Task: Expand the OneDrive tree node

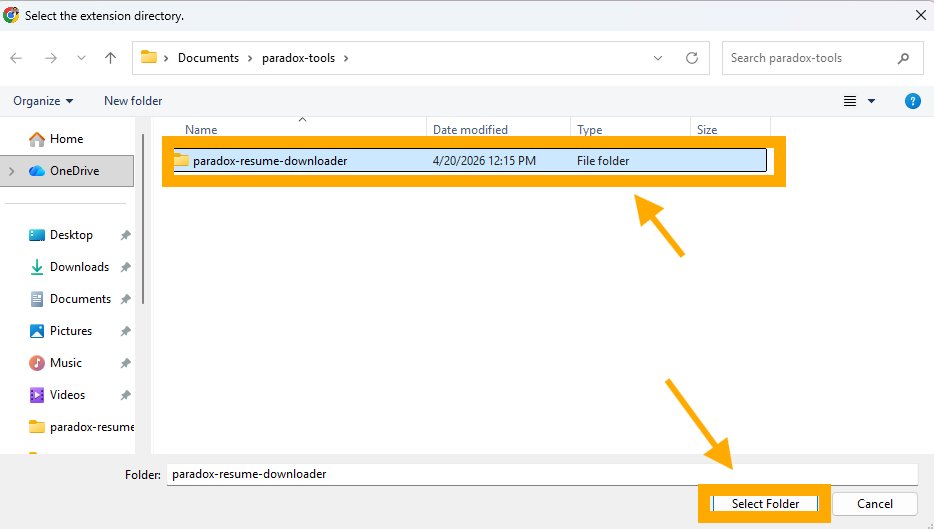Action: click(x=11, y=171)
